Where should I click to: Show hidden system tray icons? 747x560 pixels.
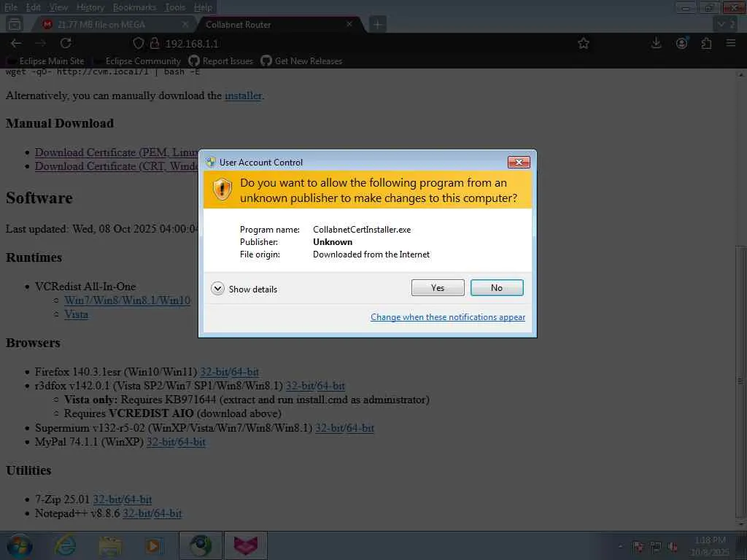point(620,547)
